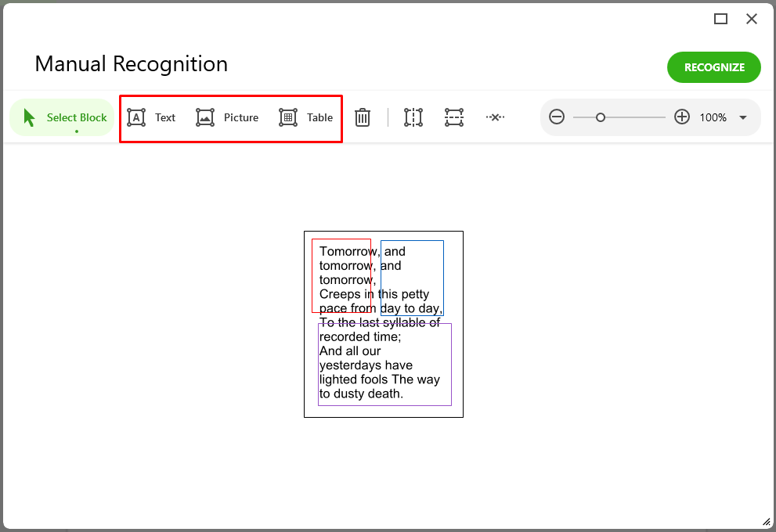Zoom out with the minus icon

[557, 117]
